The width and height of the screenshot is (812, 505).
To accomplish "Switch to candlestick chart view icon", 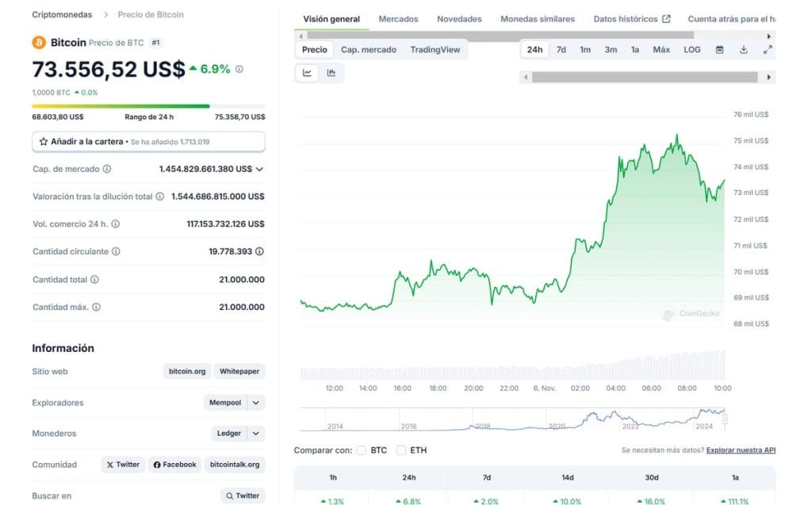I will point(331,72).
